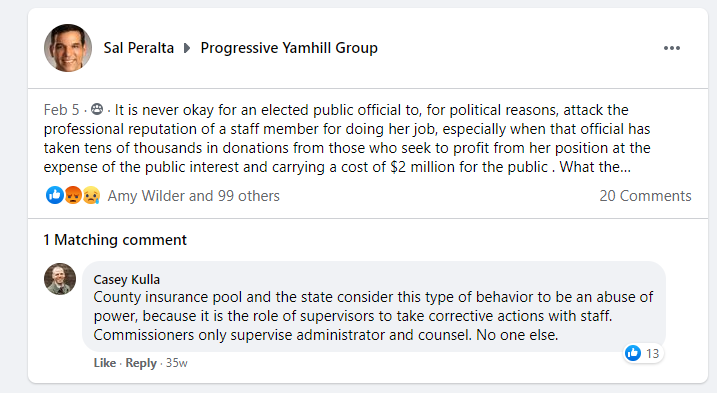Image resolution: width=717 pixels, height=393 pixels.
Task: Click the blue Like reaction icon
Action: tap(55, 195)
